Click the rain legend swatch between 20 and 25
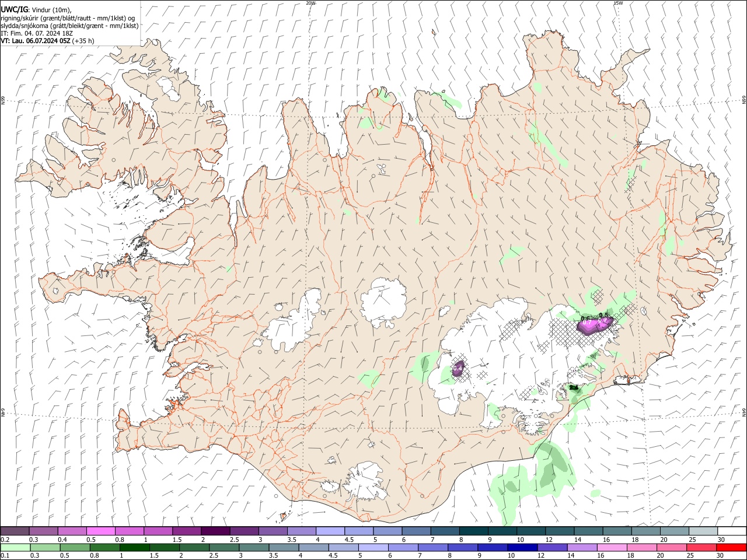The width and height of the screenshot is (747, 560). coord(672,547)
